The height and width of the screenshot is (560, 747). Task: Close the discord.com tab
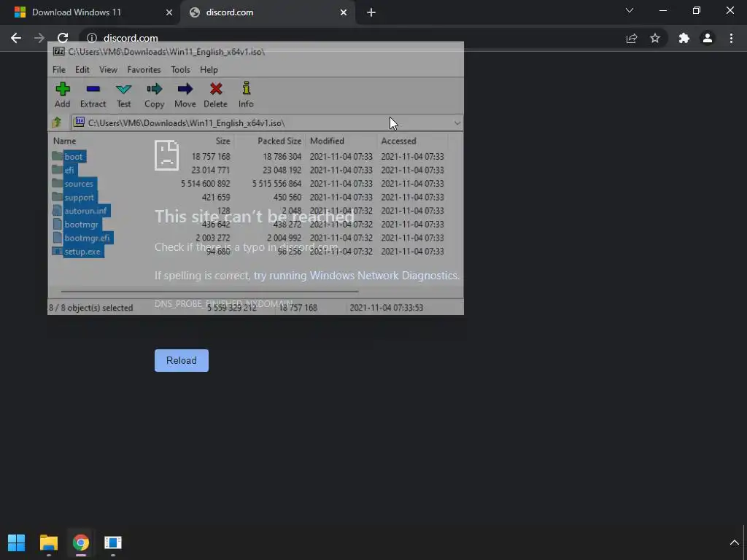coord(344,12)
